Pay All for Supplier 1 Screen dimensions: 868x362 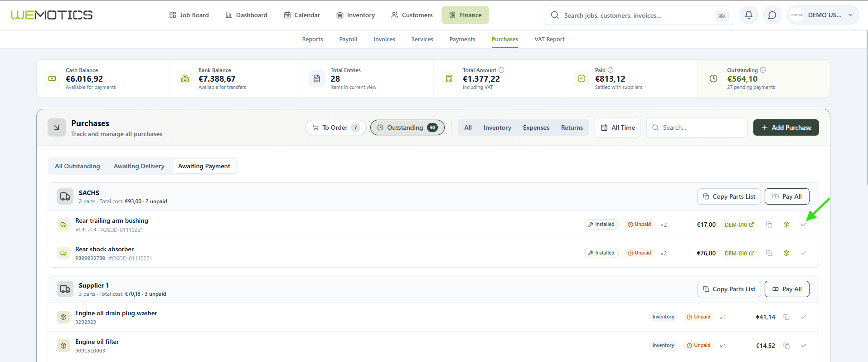[x=787, y=289]
